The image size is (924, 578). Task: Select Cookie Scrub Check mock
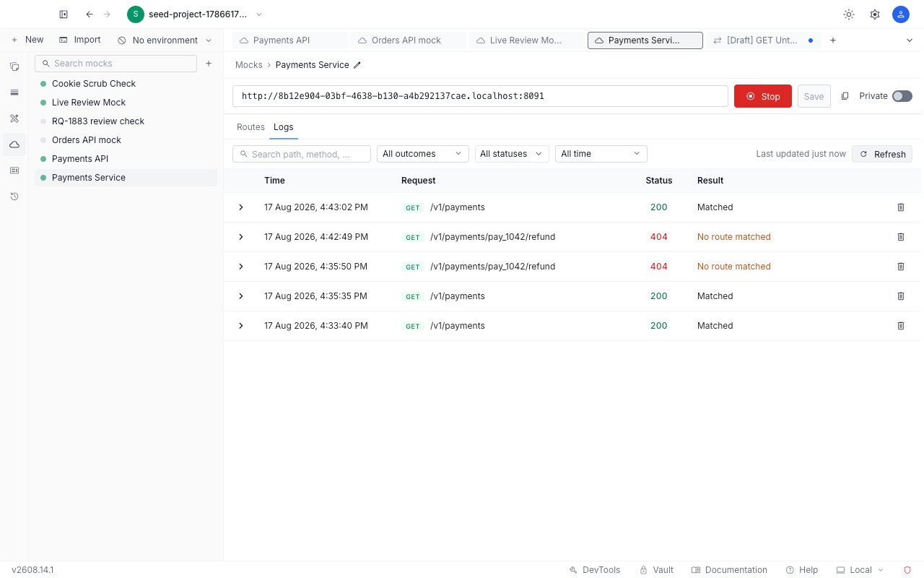pos(126,84)
